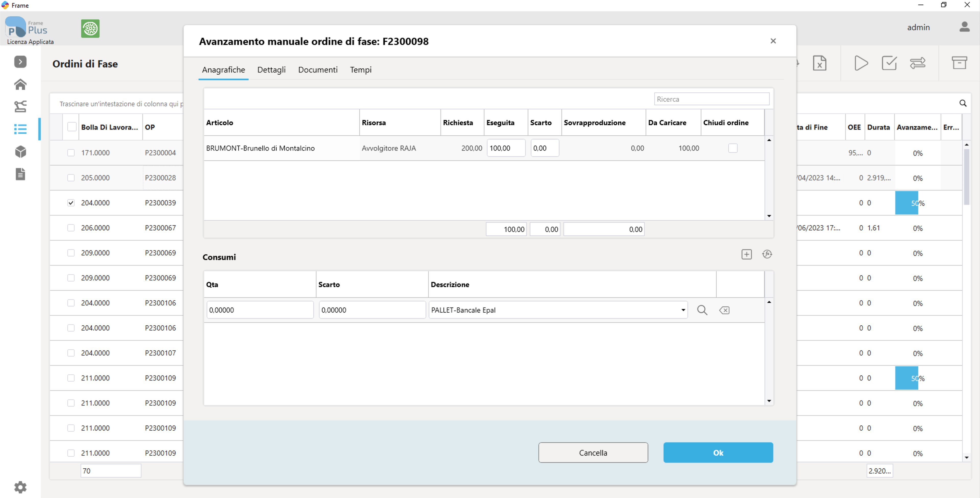The image size is (980, 498).
Task: Confirm with the Ok button
Action: coord(718,453)
